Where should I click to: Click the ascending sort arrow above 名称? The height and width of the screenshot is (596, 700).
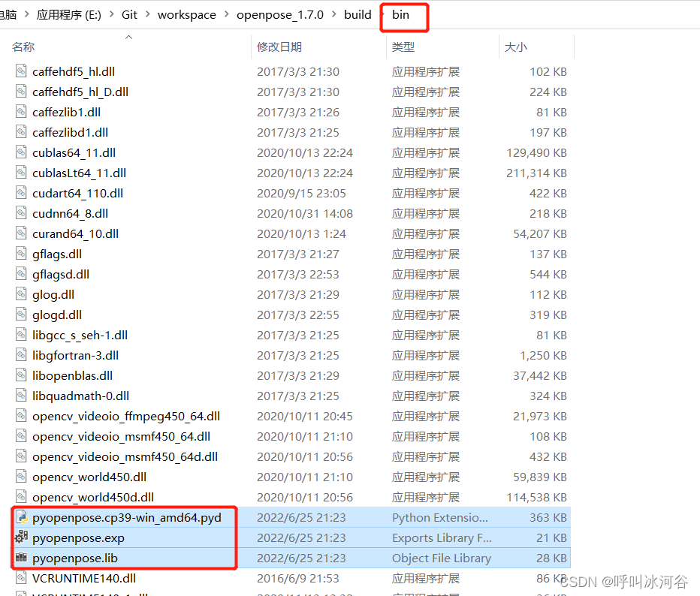click(128, 35)
